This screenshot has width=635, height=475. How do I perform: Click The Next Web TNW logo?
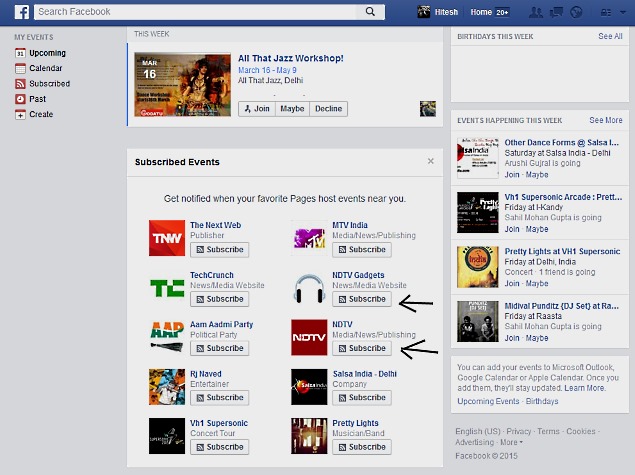167,238
